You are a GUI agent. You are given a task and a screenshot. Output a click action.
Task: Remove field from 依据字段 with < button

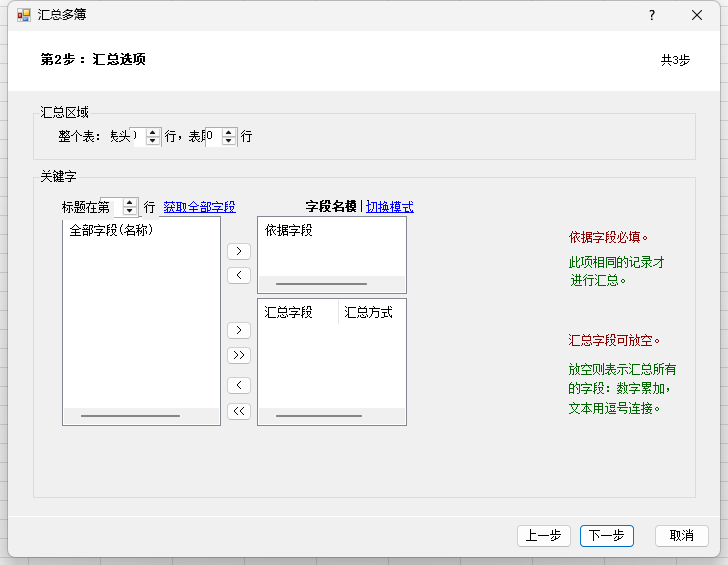tap(239, 275)
